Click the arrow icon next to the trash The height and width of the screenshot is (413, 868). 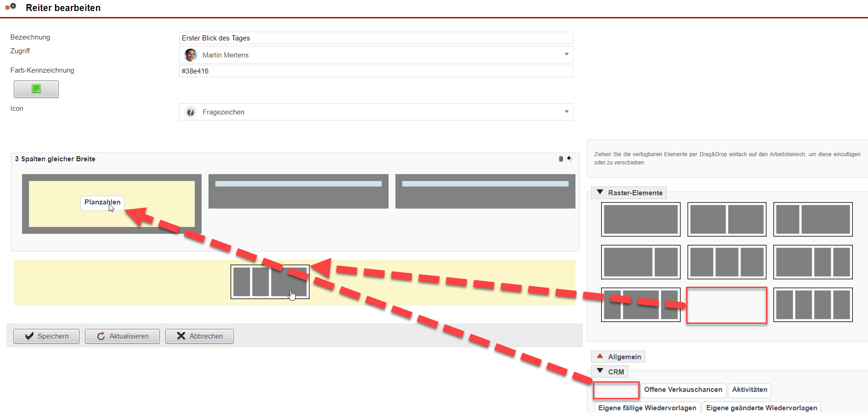(569, 158)
